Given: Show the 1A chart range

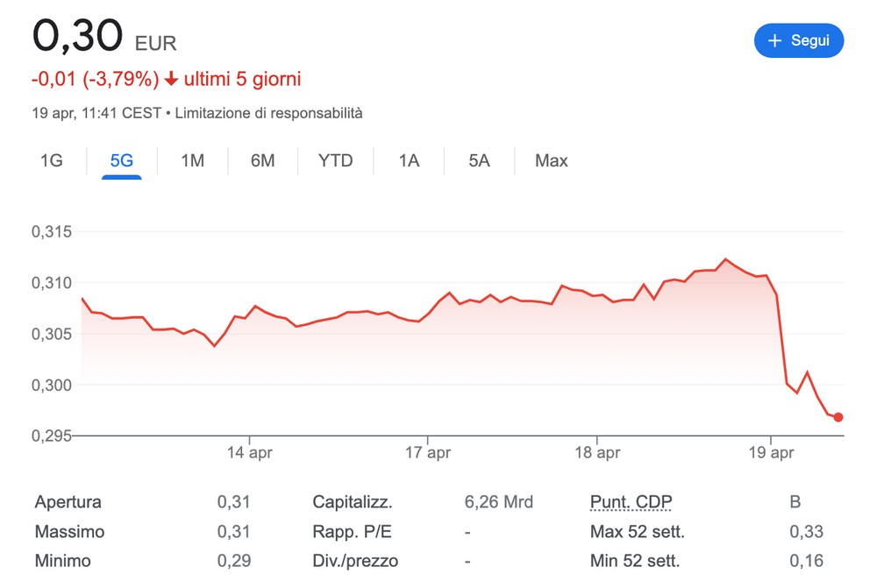Looking at the screenshot, I should pos(409,161).
